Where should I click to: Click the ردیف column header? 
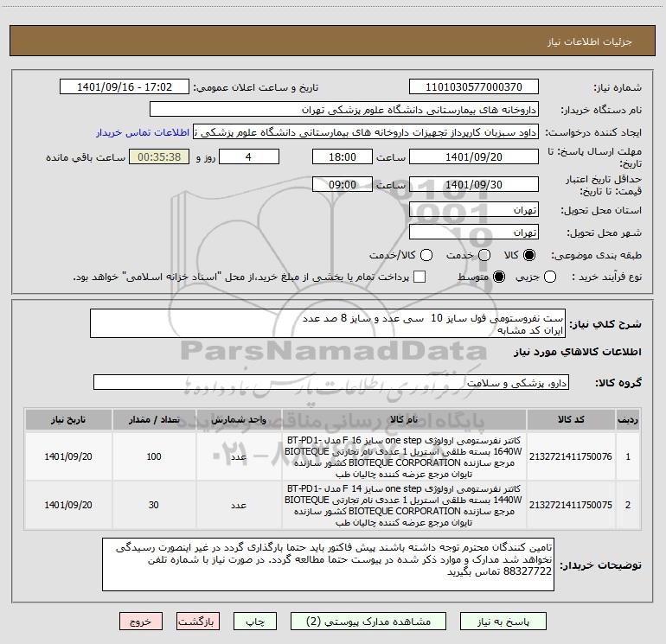tap(628, 419)
